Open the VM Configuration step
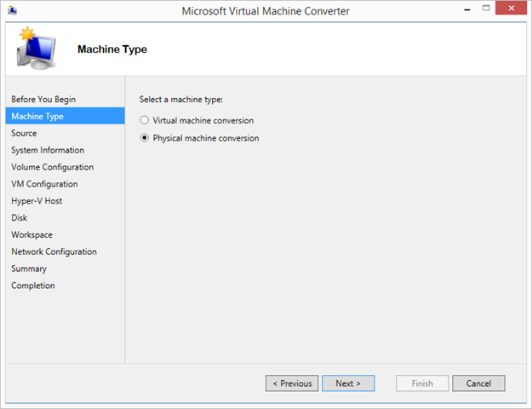The height and width of the screenshot is (409, 532). pos(44,184)
